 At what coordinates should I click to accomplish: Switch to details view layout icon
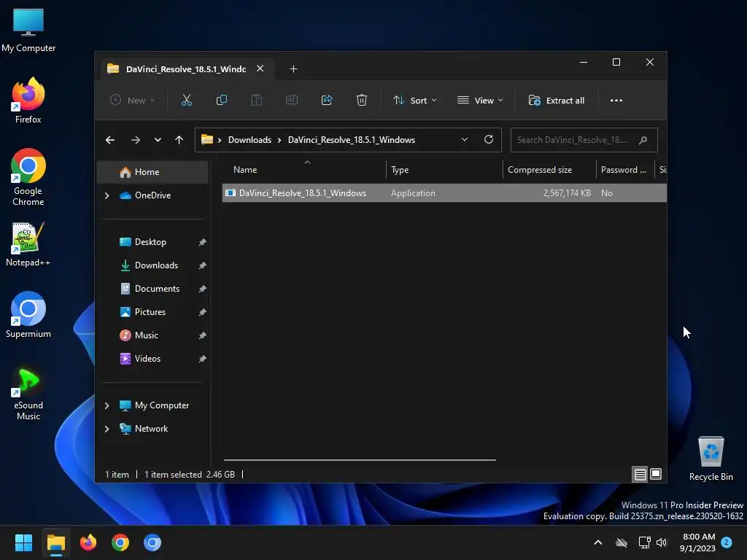point(640,474)
